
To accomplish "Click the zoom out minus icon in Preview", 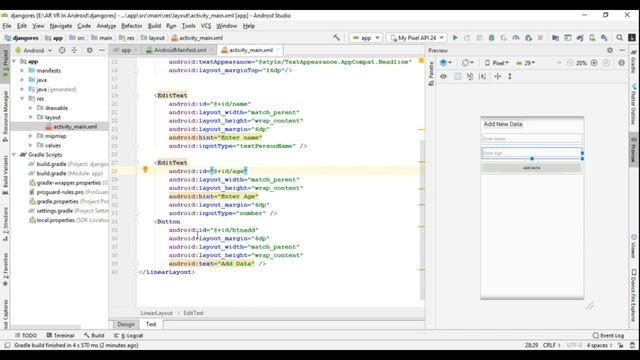I will pos(570,63).
